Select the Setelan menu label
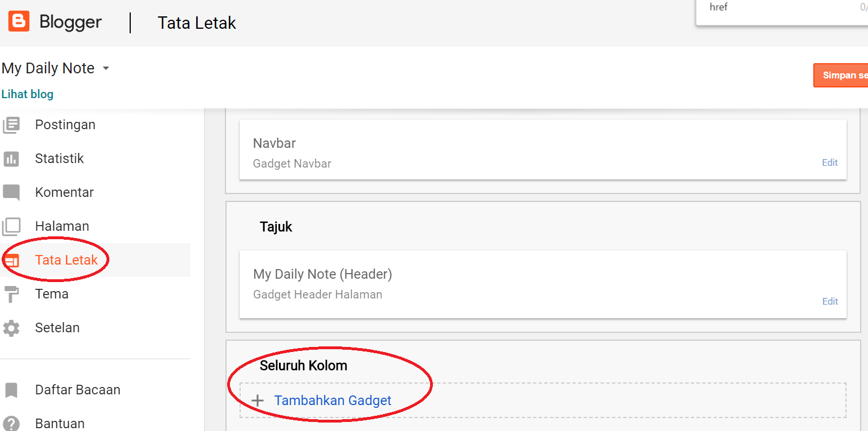 tap(57, 328)
